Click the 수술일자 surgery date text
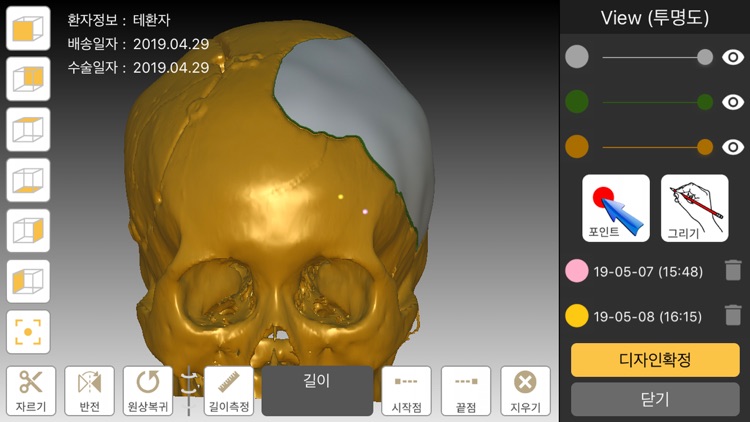The width and height of the screenshot is (750, 422). pos(138,67)
